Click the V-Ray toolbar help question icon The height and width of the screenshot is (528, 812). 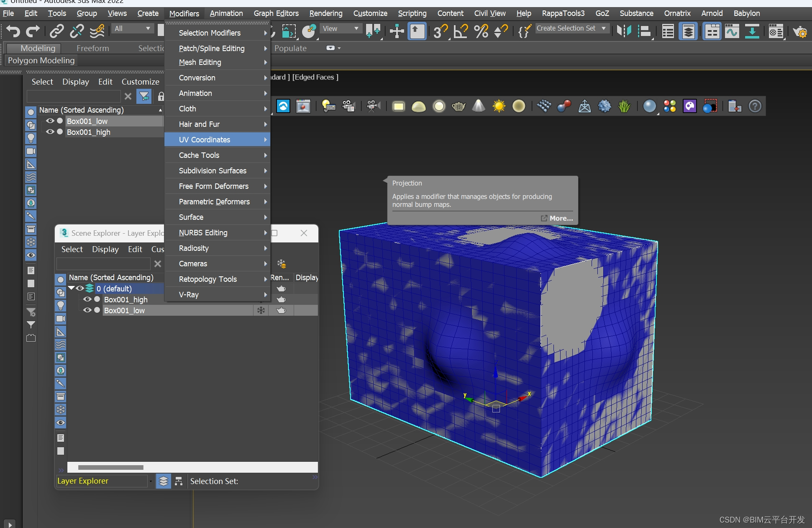tap(755, 106)
